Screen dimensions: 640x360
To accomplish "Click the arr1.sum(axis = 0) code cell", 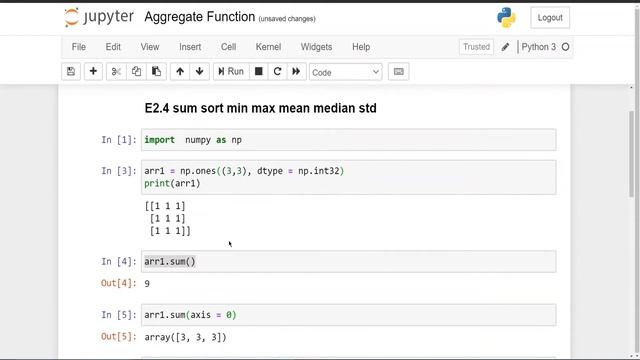I will click(x=349, y=315).
